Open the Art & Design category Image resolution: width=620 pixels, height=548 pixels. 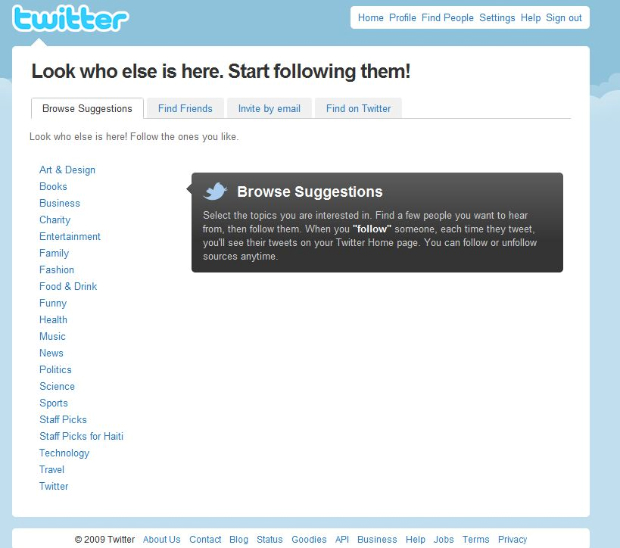pos(67,170)
